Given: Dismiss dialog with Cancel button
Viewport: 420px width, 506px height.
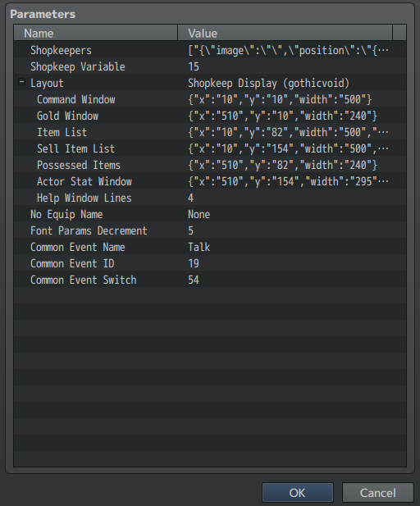Looking at the screenshot, I should tap(377, 493).
